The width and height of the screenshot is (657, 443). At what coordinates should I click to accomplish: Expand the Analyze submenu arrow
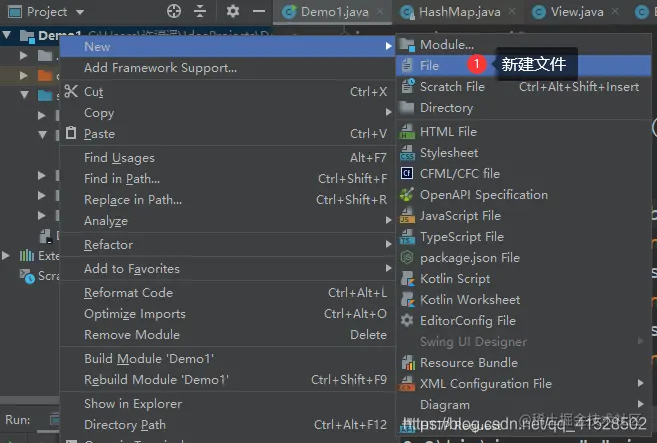tap(388, 220)
